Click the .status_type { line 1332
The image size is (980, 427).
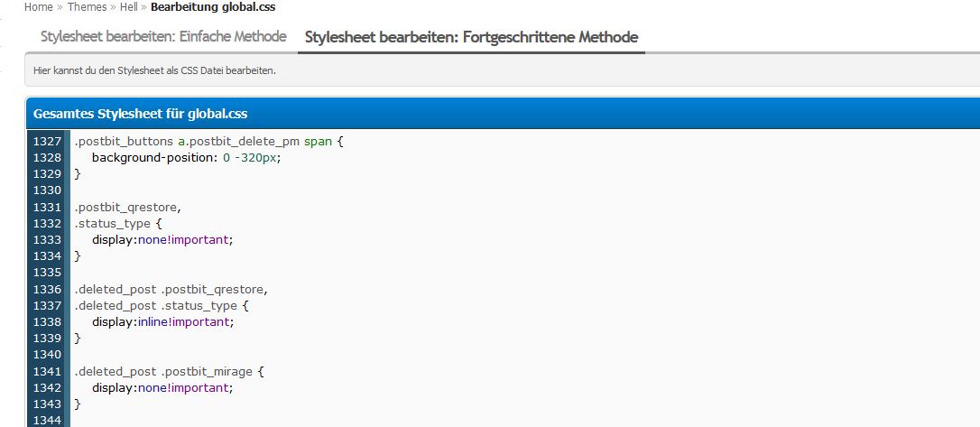[117, 223]
